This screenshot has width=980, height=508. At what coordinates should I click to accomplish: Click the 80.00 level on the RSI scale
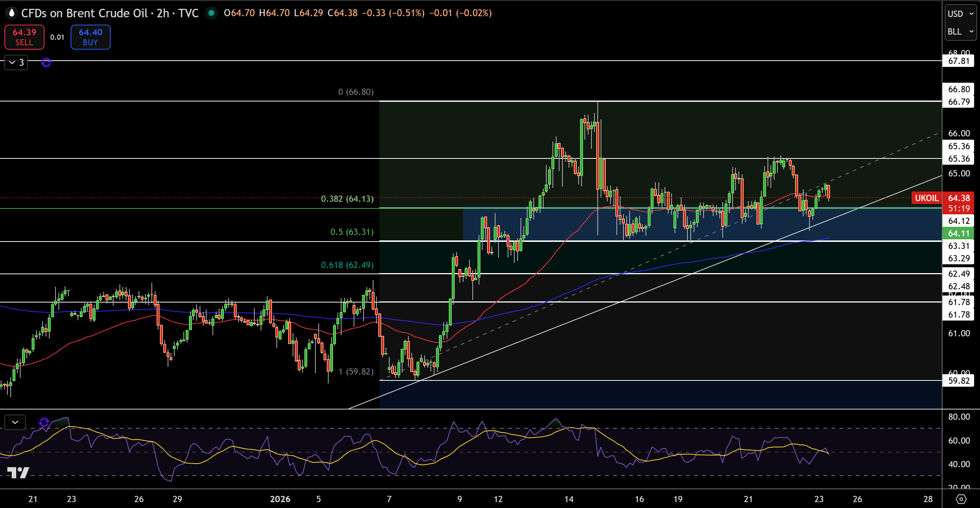click(x=959, y=417)
